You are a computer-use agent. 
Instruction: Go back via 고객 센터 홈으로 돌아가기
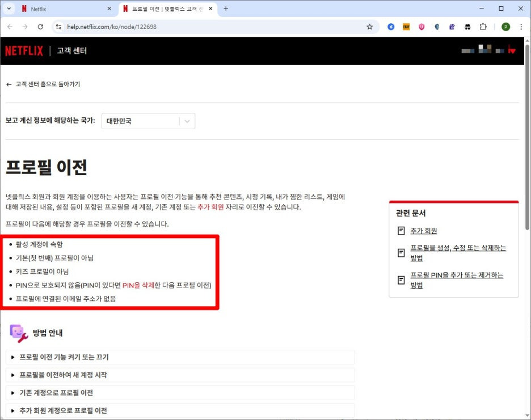[43, 84]
